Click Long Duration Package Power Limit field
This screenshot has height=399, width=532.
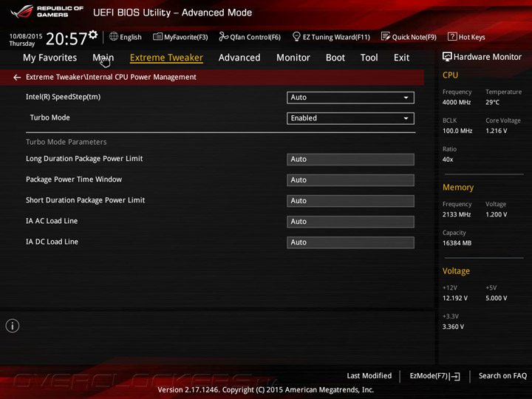(x=350, y=160)
